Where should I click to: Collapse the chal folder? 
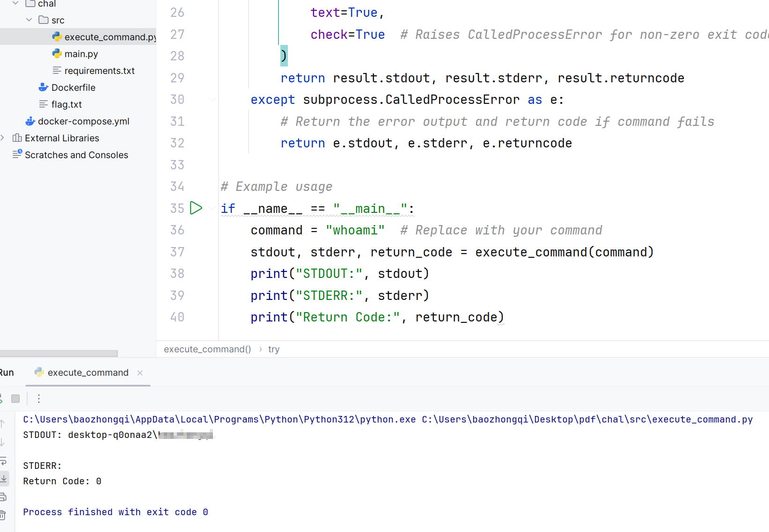(x=15, y=3)
